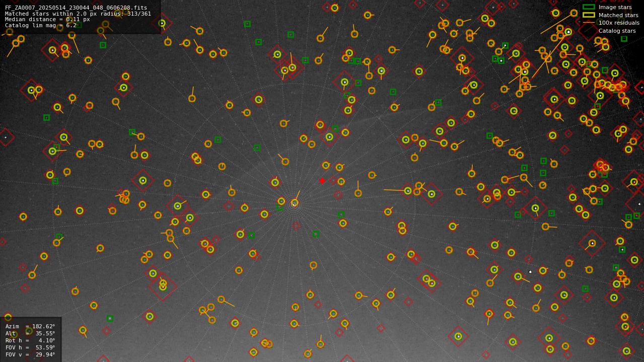This screenshot has height=362, width=644.
Task: Click the green Image stars legend swatch
Action: (x=589, y=7)
